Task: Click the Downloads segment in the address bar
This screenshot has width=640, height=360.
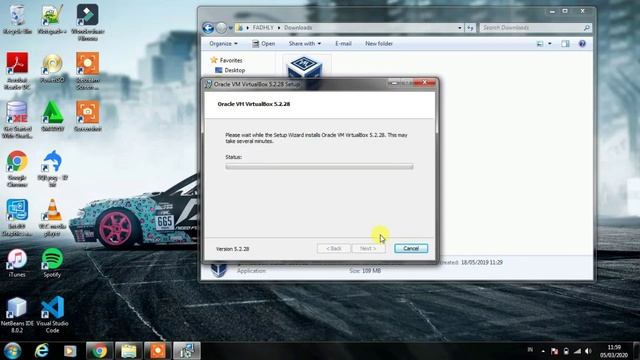Action: click(x=298, y=28)
